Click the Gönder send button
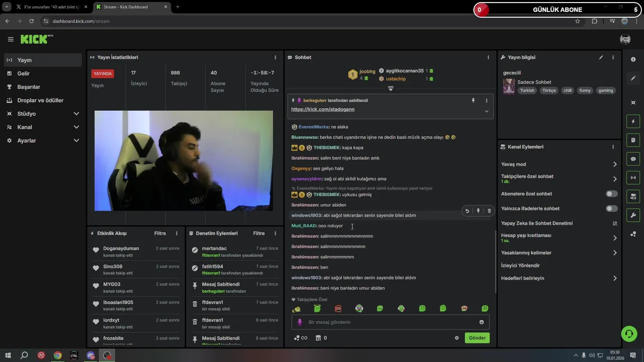This screenshot has width=644, height=362. click(477, 338)
